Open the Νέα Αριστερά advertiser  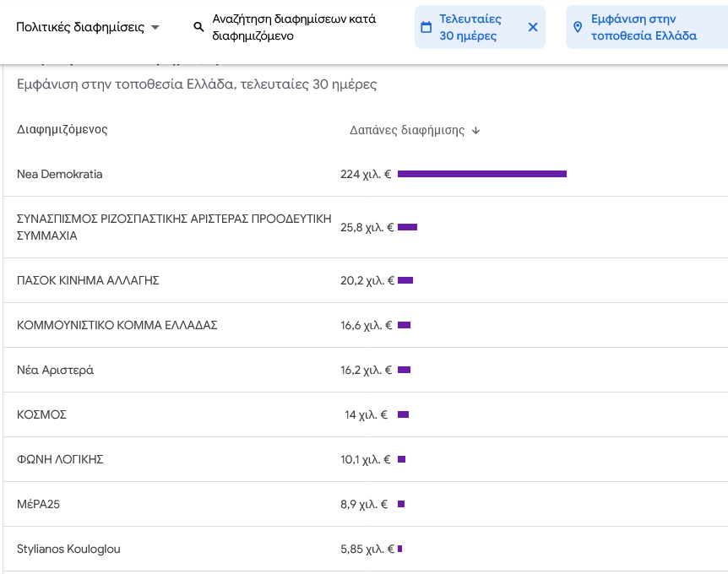pyautogui.click(x=55, y=370)
